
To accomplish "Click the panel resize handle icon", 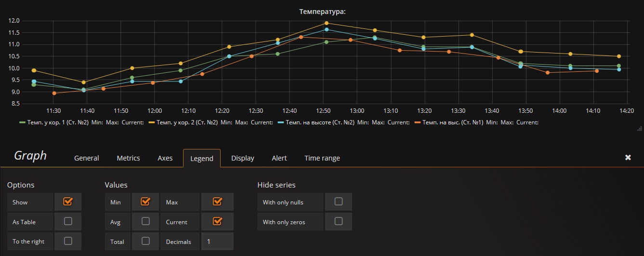I will (640, 128).
